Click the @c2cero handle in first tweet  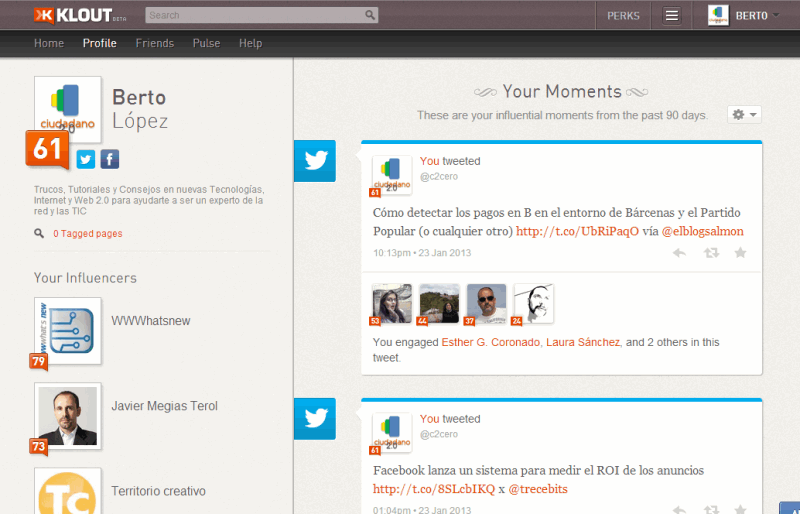[439, 177]
